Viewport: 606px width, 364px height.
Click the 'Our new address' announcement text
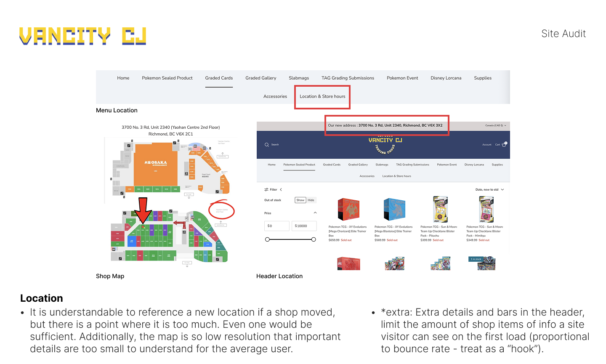(x=385, y=125)
